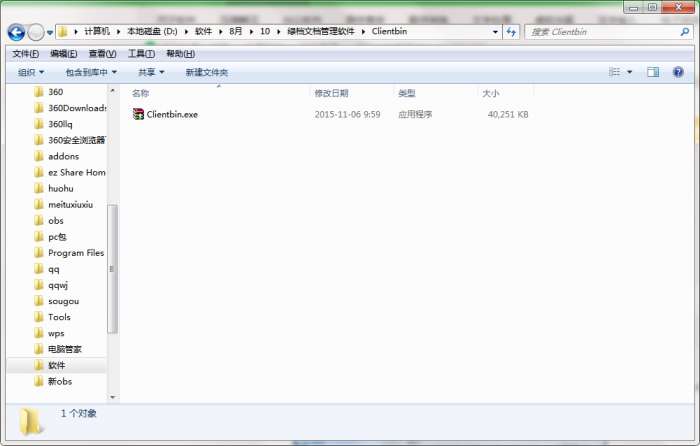Open the 组织 dropdown
Image resolution: width=700 pixels, height=446 pixels.
(31, 72)
